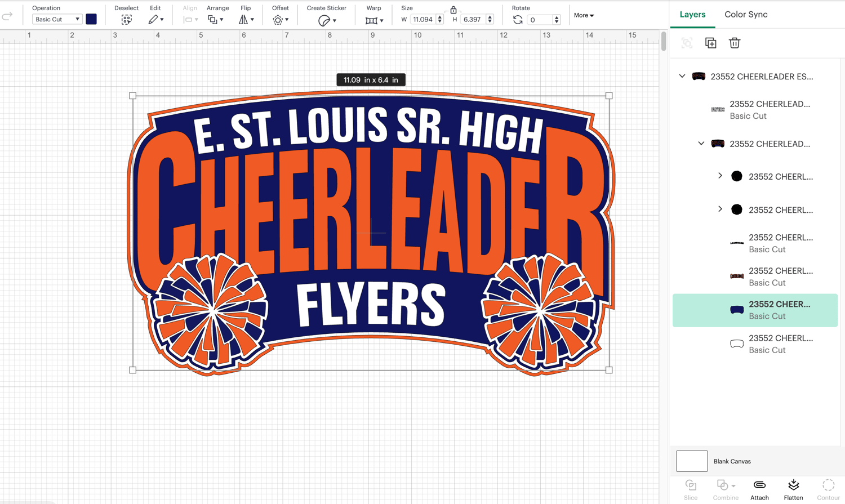The height and width of the screenshot is (504, 845).
Task: Open the Combine dropdown arrow
Action: (x=733, y=486)
